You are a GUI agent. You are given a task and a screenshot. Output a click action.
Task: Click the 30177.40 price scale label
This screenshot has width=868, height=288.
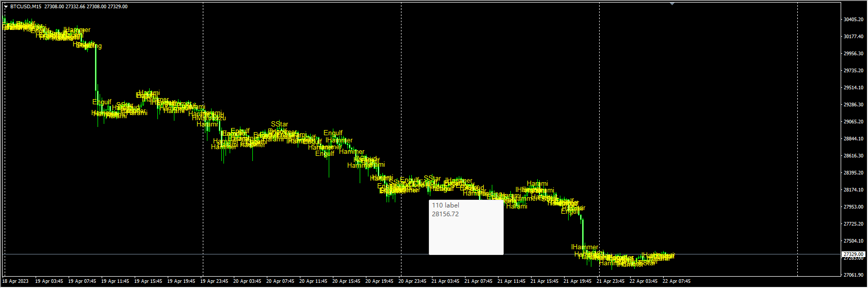(854, 37)
